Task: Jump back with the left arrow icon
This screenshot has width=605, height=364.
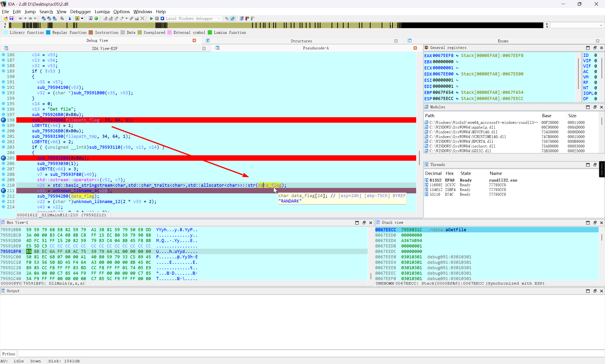Action: point(20,18)
